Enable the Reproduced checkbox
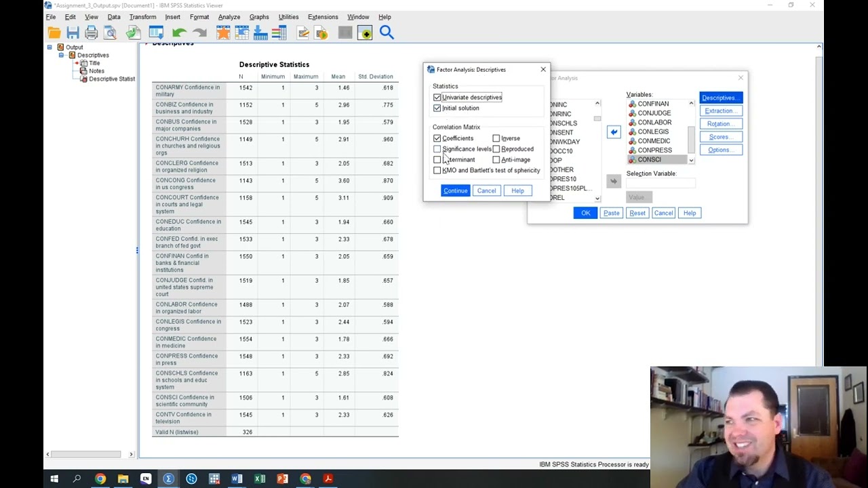Screen dimensions: 868x488 click(496, 149)
